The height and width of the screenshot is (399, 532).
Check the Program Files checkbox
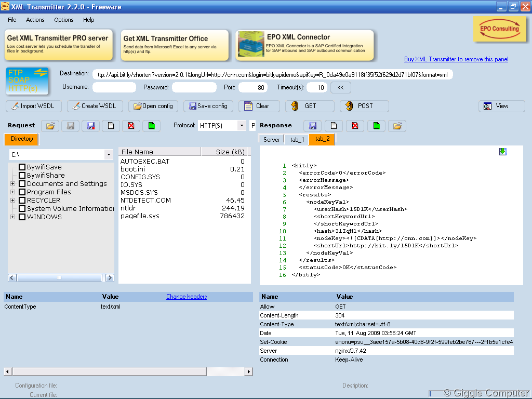(x=22, y=192)
